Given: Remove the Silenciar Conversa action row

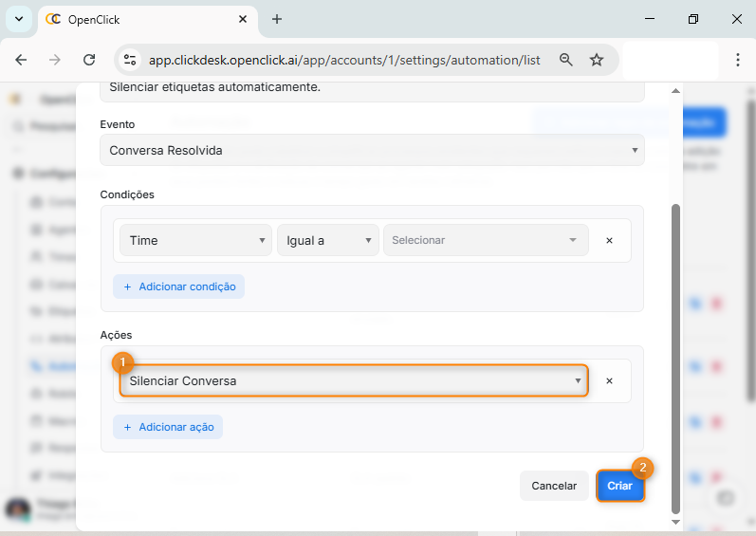Looking at the screenshot, I should click(x=609, y=381).
